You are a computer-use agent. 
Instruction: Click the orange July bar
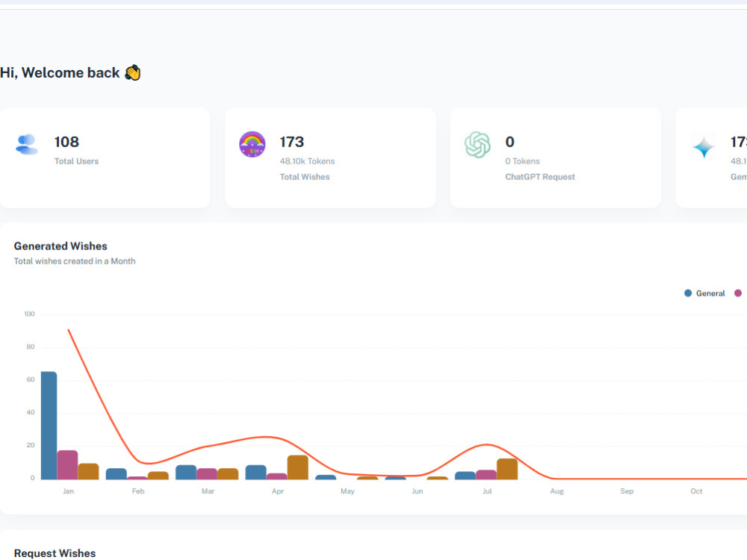coord(507,469)
